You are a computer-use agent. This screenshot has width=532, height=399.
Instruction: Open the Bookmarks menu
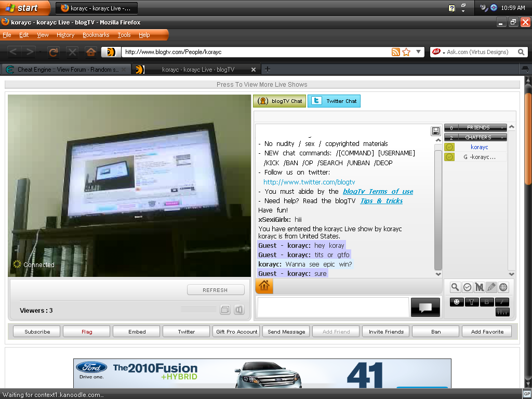click(x=96, y=35)
